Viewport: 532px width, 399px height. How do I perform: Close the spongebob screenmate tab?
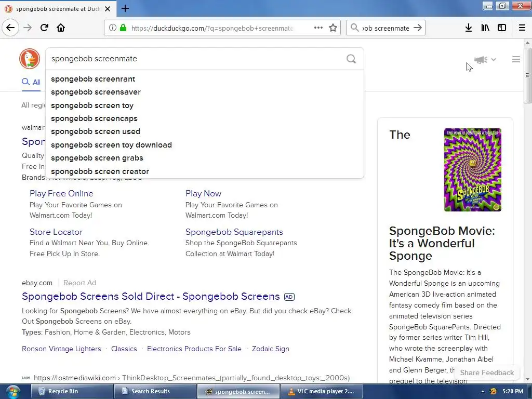pyautogui.click(x=108, y=9)
